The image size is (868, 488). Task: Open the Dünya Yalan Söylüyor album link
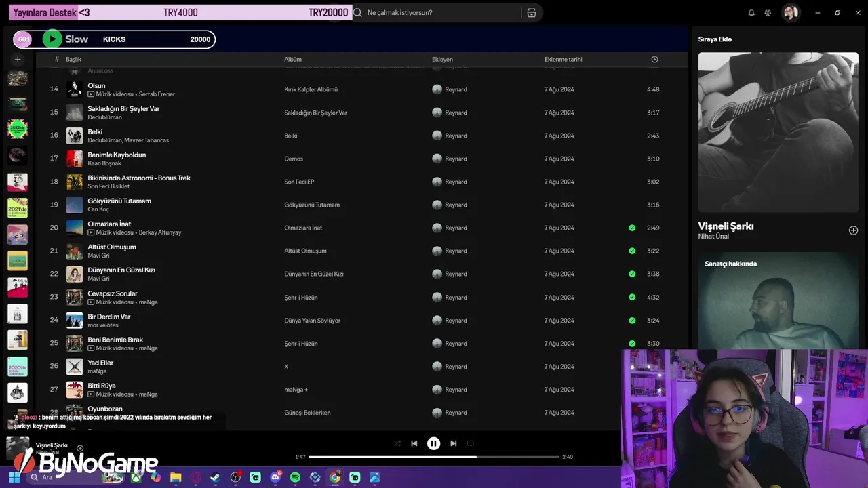point(312,320)
